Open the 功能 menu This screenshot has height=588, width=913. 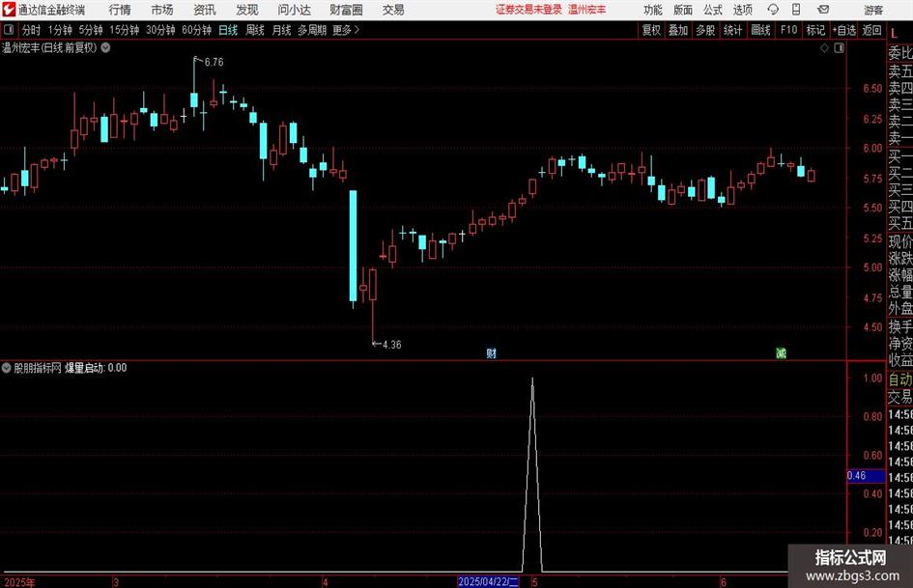[653, 10]
